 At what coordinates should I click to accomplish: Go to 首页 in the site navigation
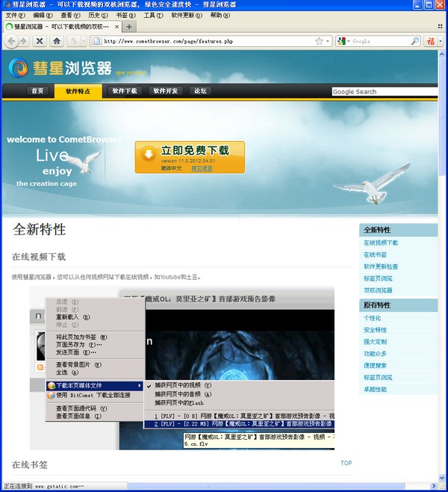(x=37, y=90)
